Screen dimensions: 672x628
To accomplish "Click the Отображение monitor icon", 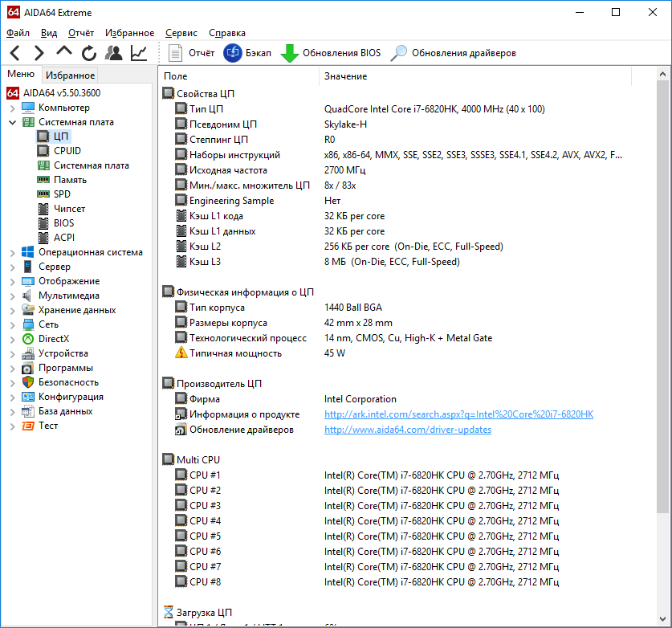I will (x=28, y=281).
